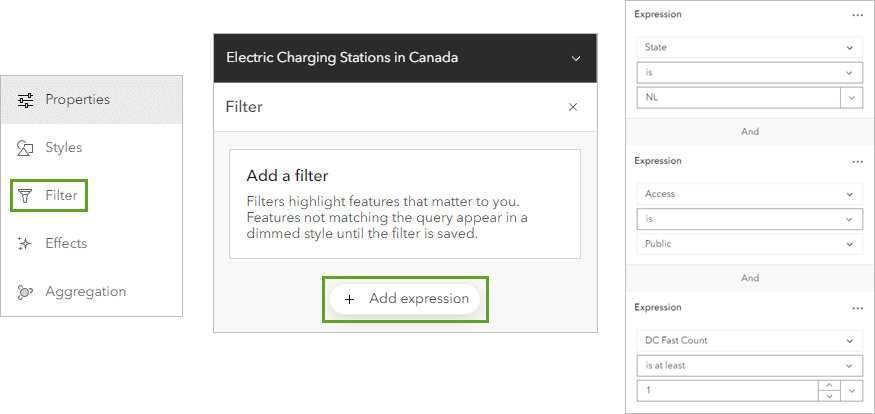
Task: Open the State field dropdown
Action: pyautogui.click(x=749, y=47)
